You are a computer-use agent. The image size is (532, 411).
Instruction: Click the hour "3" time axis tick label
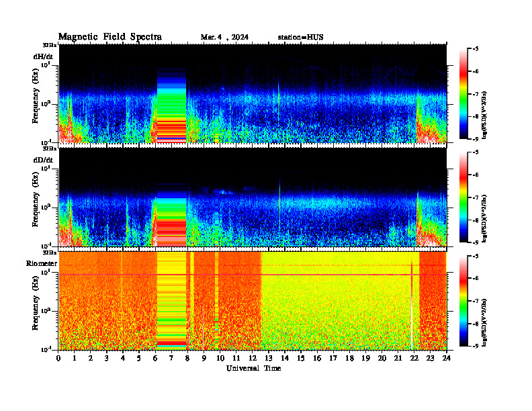point(107,358)
